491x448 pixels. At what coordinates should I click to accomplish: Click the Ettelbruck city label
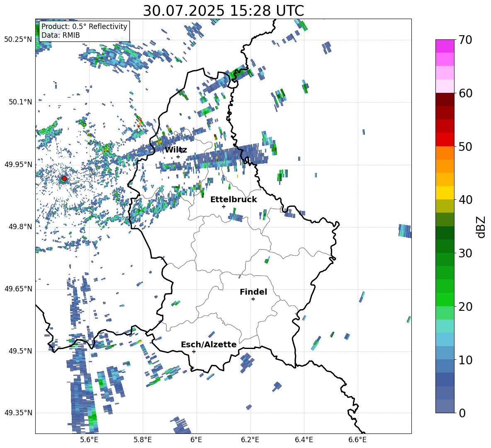(x=233, y=200)
